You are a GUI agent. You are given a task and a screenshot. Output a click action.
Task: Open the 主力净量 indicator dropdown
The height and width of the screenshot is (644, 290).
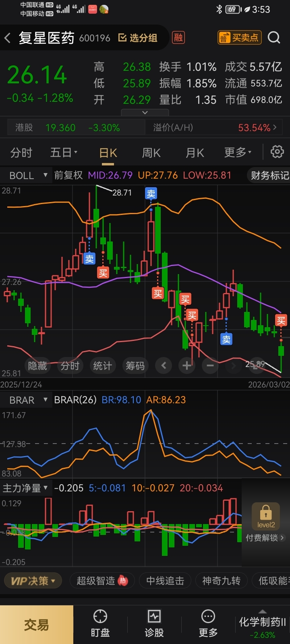click(x=25, y=488)
